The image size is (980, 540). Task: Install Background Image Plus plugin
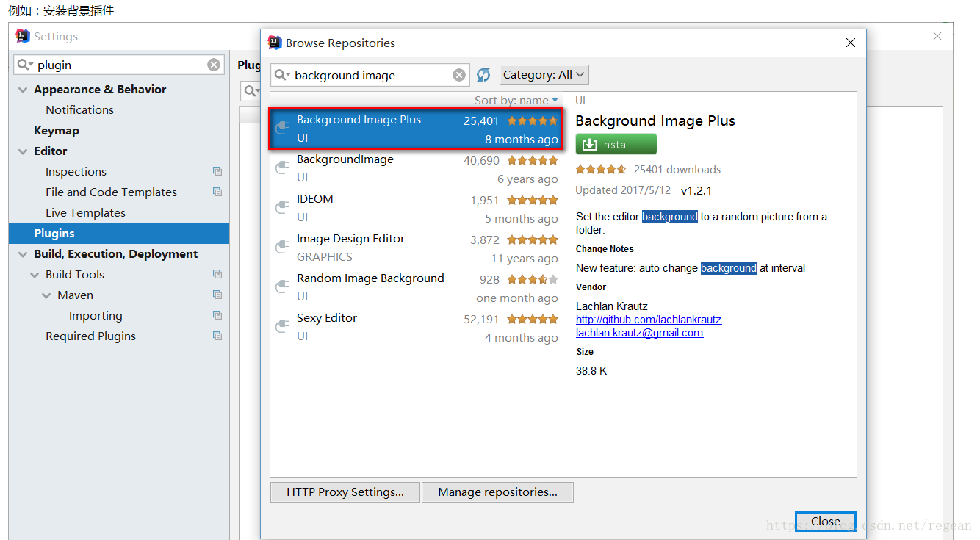click(616, 144)
